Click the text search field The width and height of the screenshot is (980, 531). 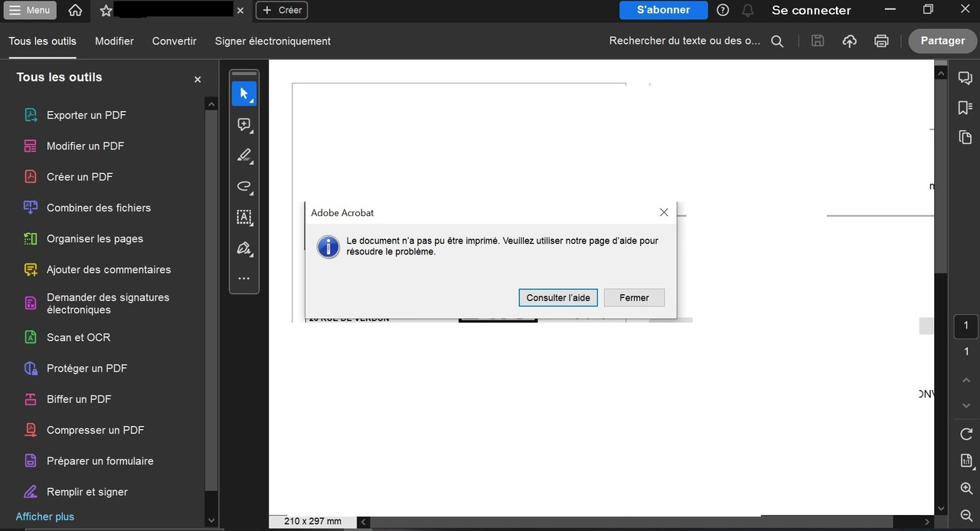coord(684,41)
